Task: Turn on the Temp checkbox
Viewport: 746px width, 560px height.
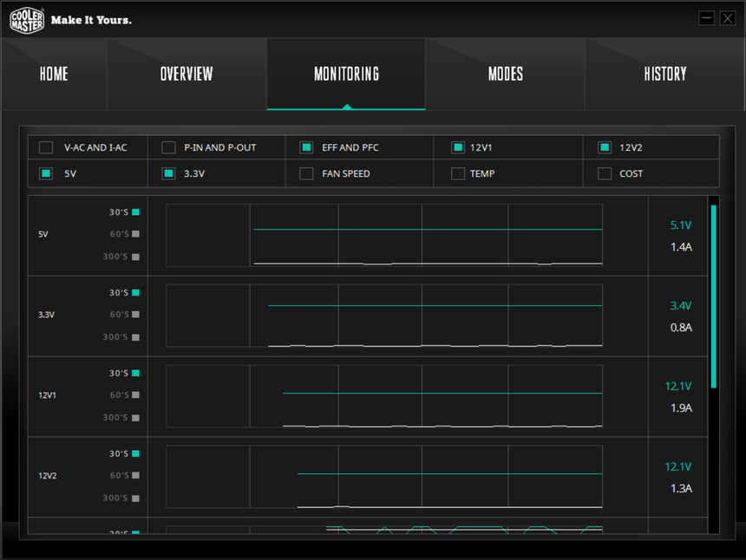Action: 458,173
